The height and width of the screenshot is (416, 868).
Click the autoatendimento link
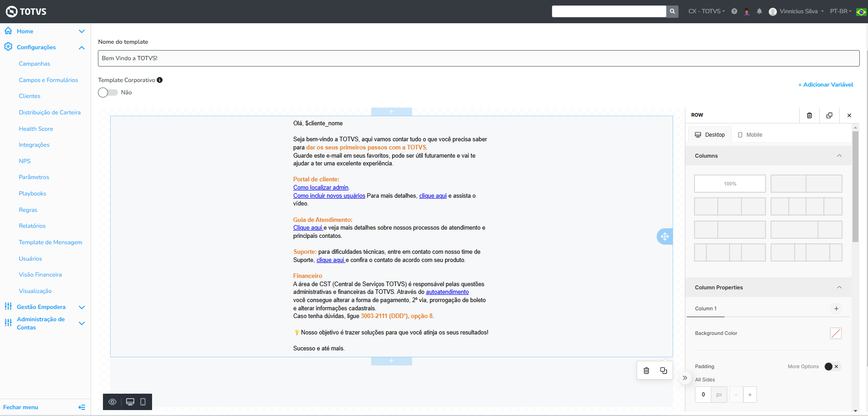pos(447,292)
